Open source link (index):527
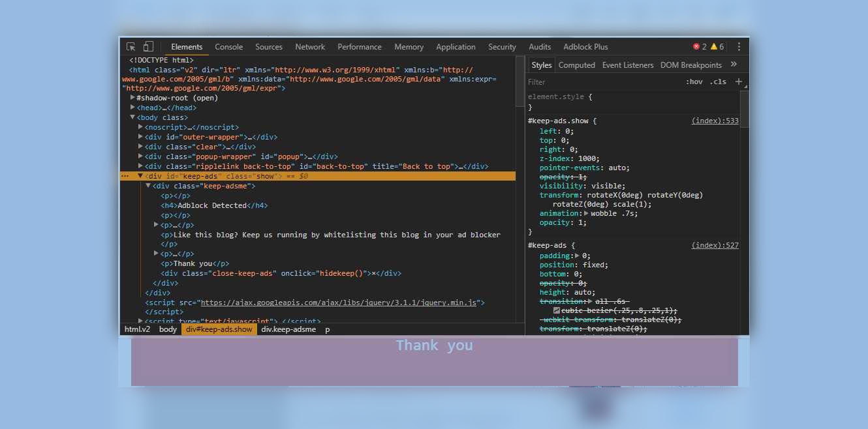Viewport: 868px width, 429px height. (x=715, y=245)
